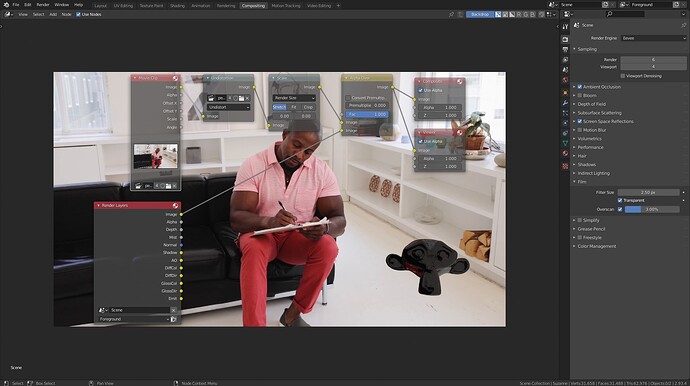Image resolution: width=690 pixels, height=386 pixels.
Task: Disable Ambient Occlusion checkbox
Action: click(x=580, y=87)
